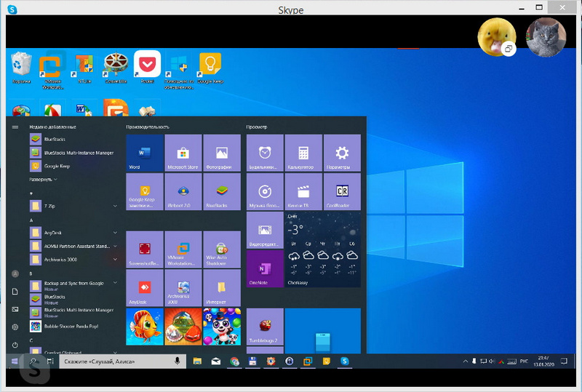Viewport: 582px width, 392px height.
Task: Click the letter A heading in app list
Action: pyautogui.click(x=31, y=220)
